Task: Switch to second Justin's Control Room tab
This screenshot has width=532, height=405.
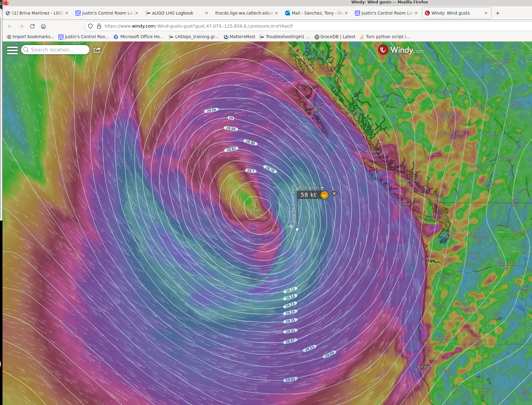Action: coord(386,13)
